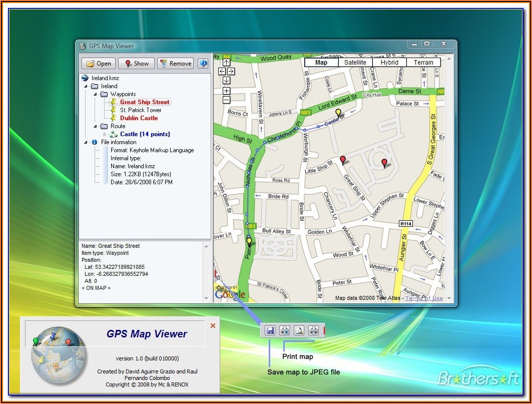Open the Terms of Use link
This screenshot has width=532, height=404.
423,298
